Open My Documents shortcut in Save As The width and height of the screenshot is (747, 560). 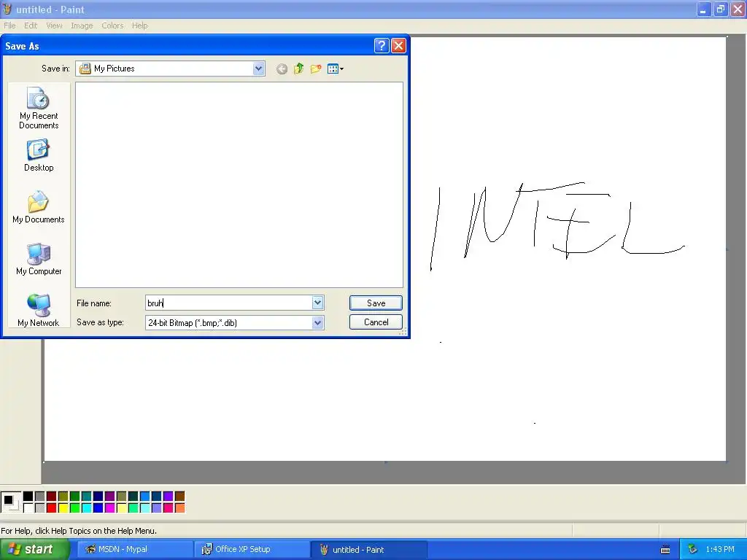(39, 208)
